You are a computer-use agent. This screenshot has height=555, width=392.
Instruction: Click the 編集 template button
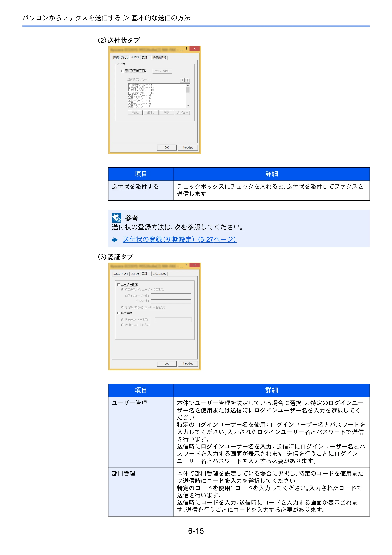(151, 113)
